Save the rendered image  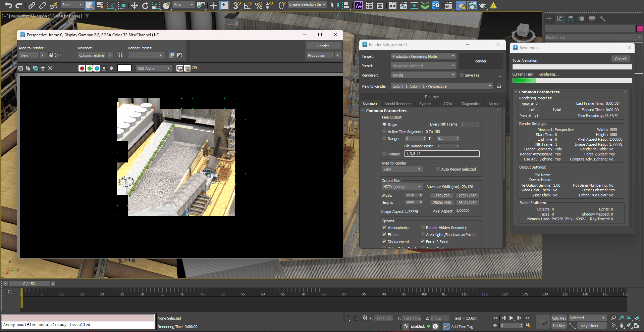(21, 68)
